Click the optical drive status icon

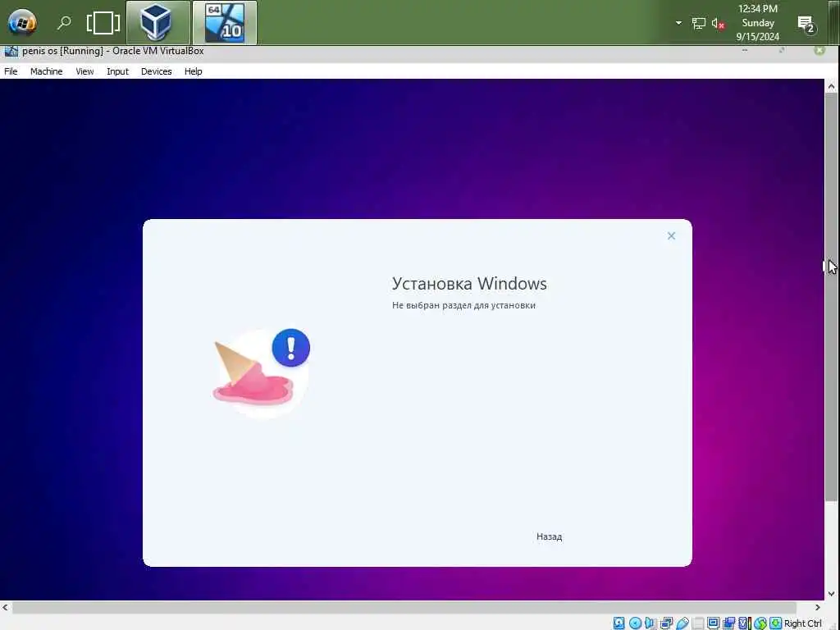click(636, 623)
